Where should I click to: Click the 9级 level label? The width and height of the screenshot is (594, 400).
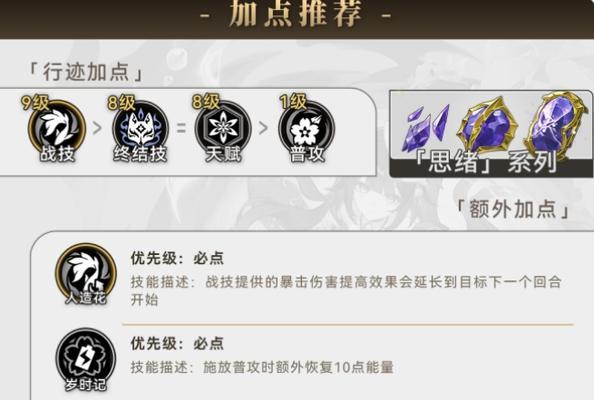[x=35, y=103]
